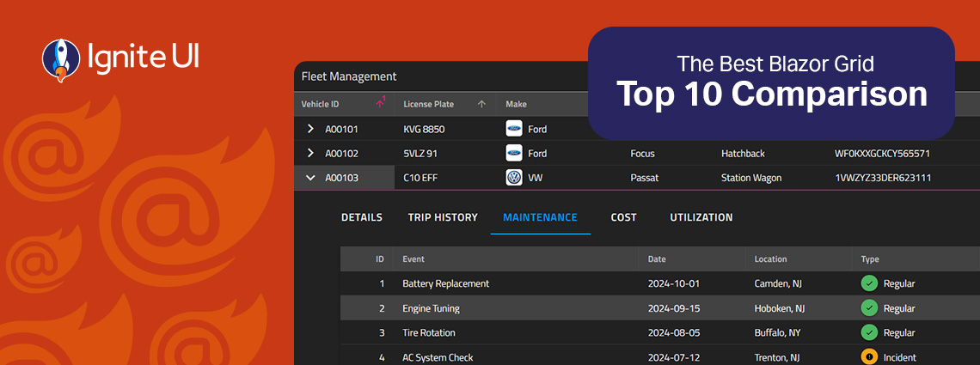Select cell C10 EFF
Viewport: 980px width, 365px height.
pyautogui.click(x=420, y=178)
